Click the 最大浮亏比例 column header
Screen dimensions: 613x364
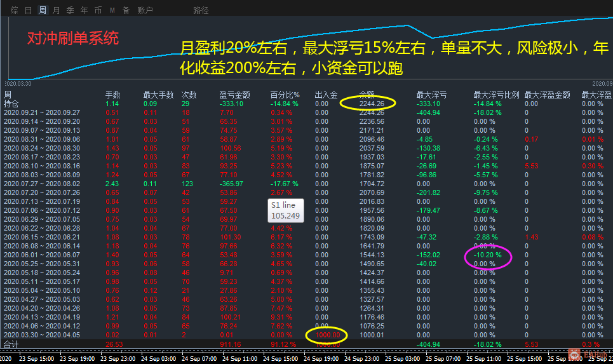coord(497,95)
